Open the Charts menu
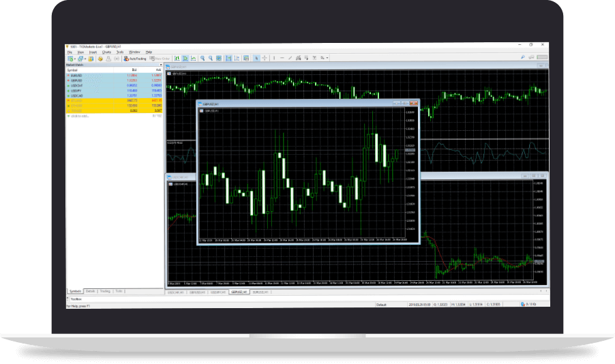The width and height of the screenshot is (615, 364). click(x=106, y=52)
